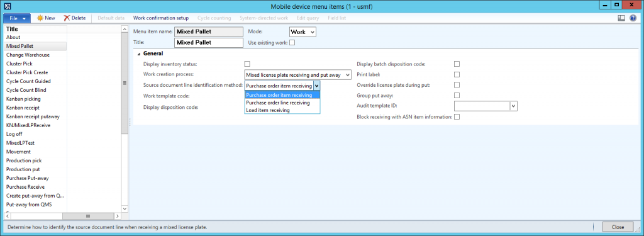644x236 pixels.
Task: Open the Audit template ID dropdown
Action: point(513,106)
